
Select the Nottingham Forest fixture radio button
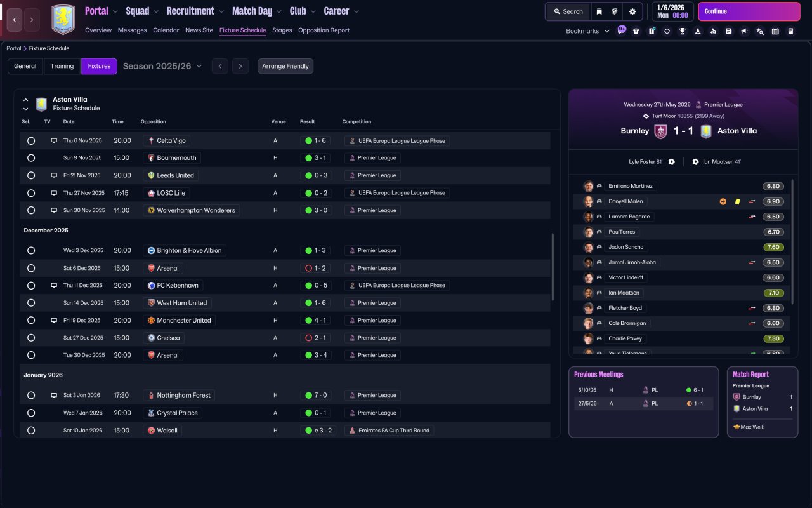[x=31, y=396]
